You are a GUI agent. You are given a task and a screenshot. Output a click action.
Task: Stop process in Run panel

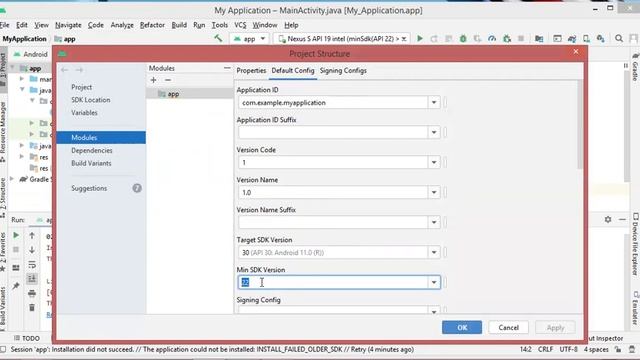(x=16, y=249)
